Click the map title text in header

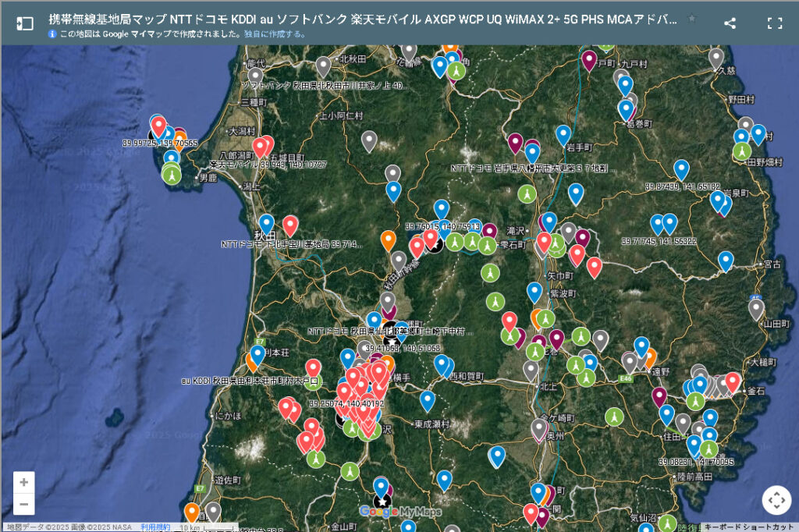[x=363, y=20]
